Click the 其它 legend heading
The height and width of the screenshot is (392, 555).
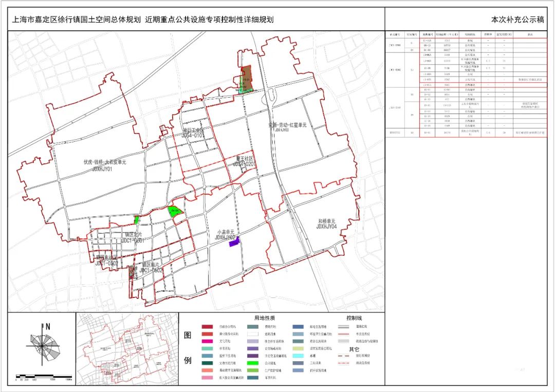[354, 349]
